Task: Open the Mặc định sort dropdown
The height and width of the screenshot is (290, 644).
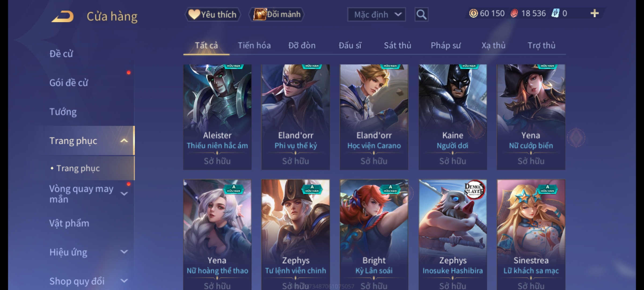Action: 376,15
